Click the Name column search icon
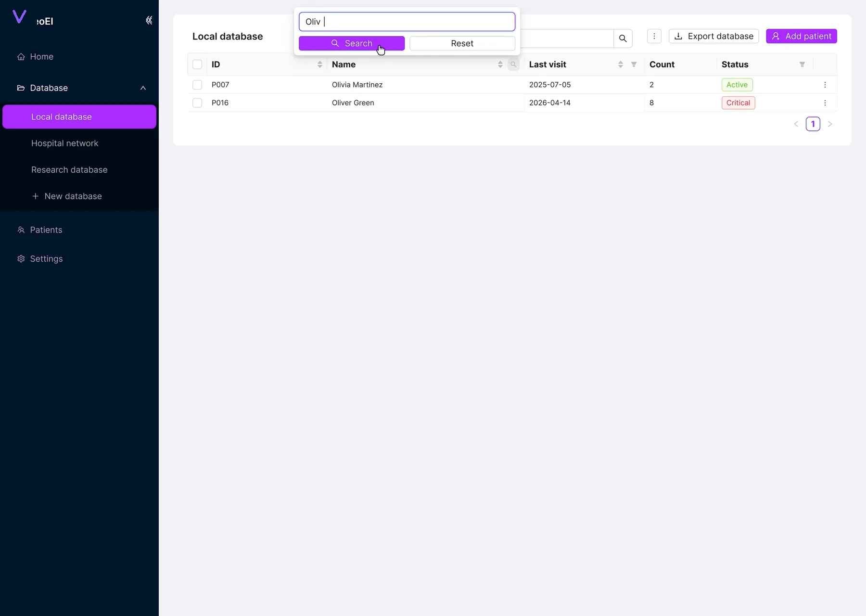 [x=513, y=64]
